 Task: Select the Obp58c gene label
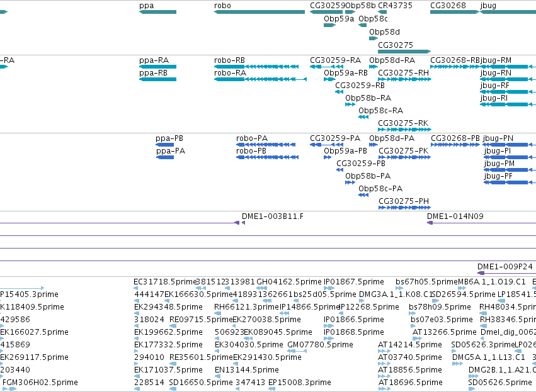point(373,18)
